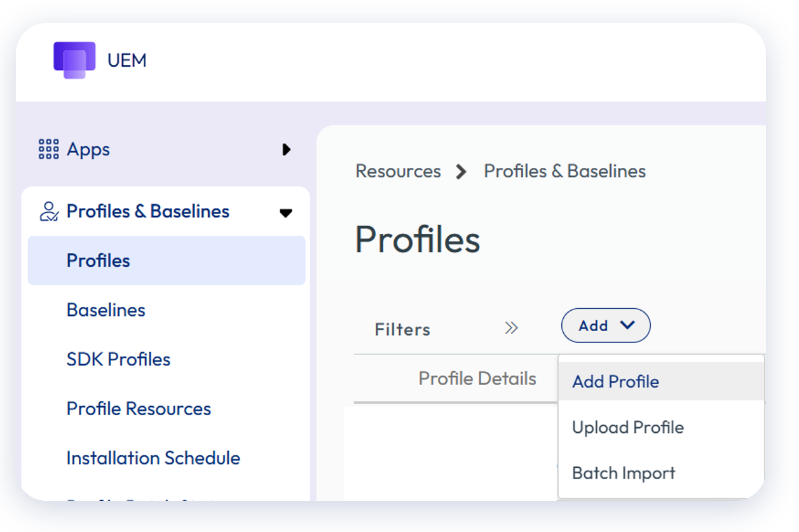Image resolution: width=799 pixels, height=532 pixels.
Task: Click the Filters label
Action: coord(402,330)
